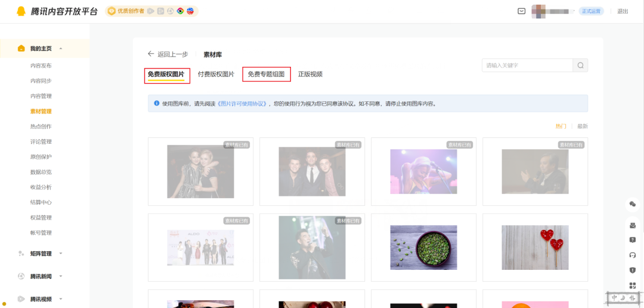Select the ALDO event group photo
The height and width of the screenshot is (308, 644).
pyautogui.click(x=200, y=248)
